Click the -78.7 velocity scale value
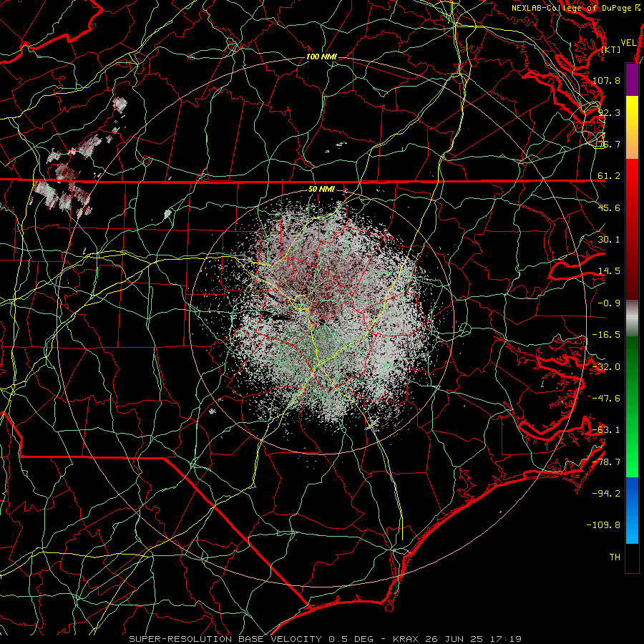This screenshot has height=644, width=644. point(606,462)
